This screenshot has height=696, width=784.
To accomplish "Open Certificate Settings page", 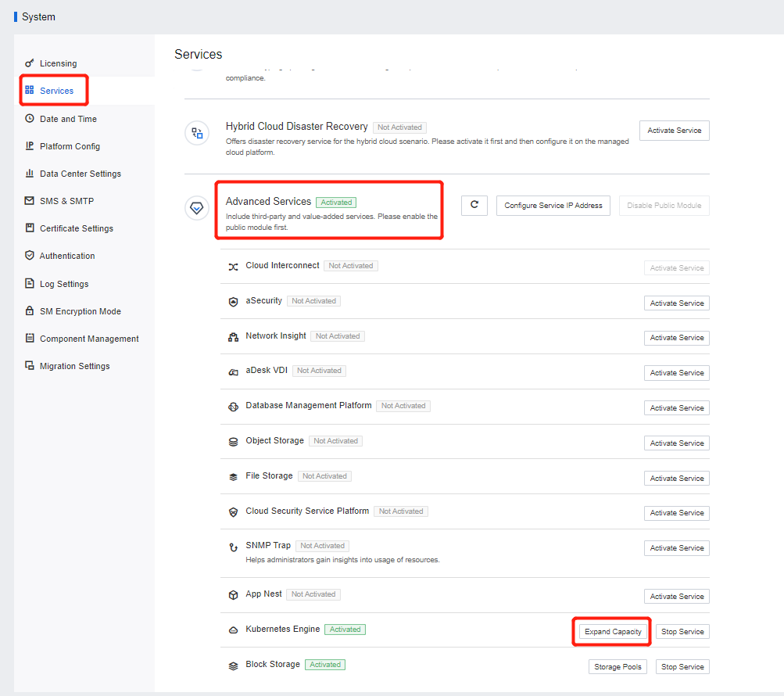I will tap(77, 228).
